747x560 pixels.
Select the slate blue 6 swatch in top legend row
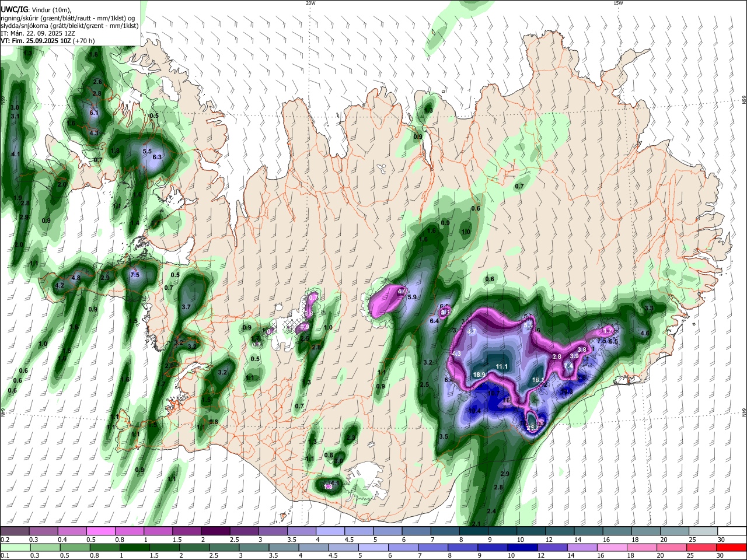[416, 531]
